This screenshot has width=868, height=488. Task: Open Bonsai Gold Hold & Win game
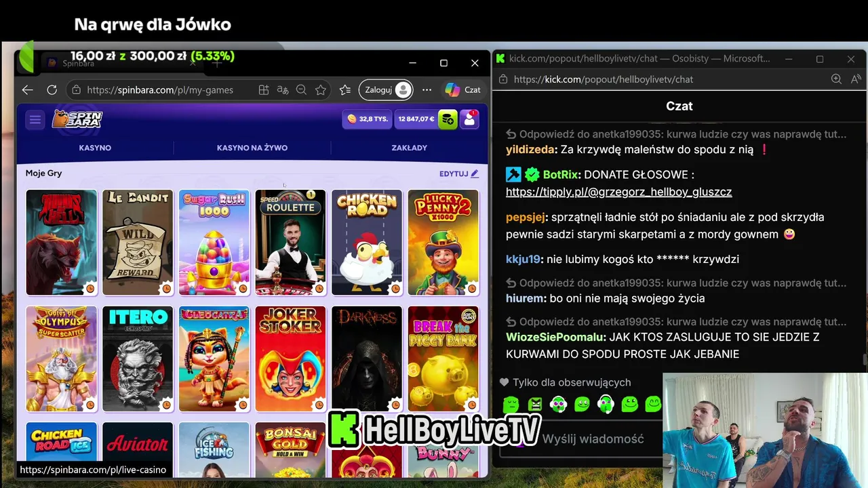coord(290,449)
